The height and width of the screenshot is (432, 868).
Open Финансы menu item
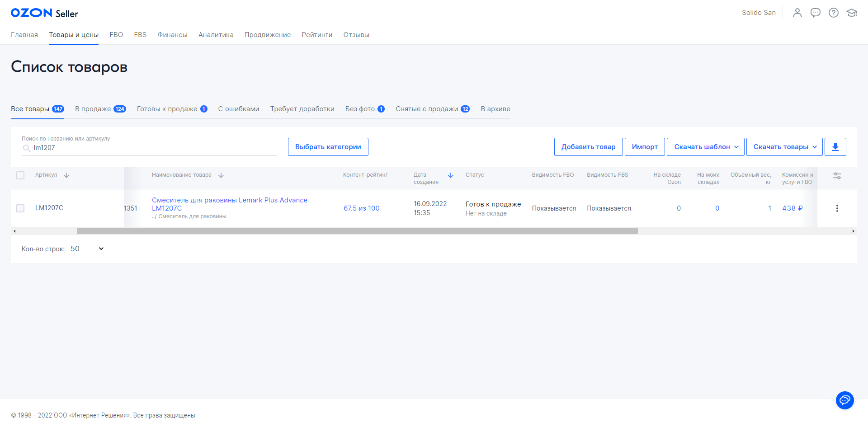[x=172, y=35]
